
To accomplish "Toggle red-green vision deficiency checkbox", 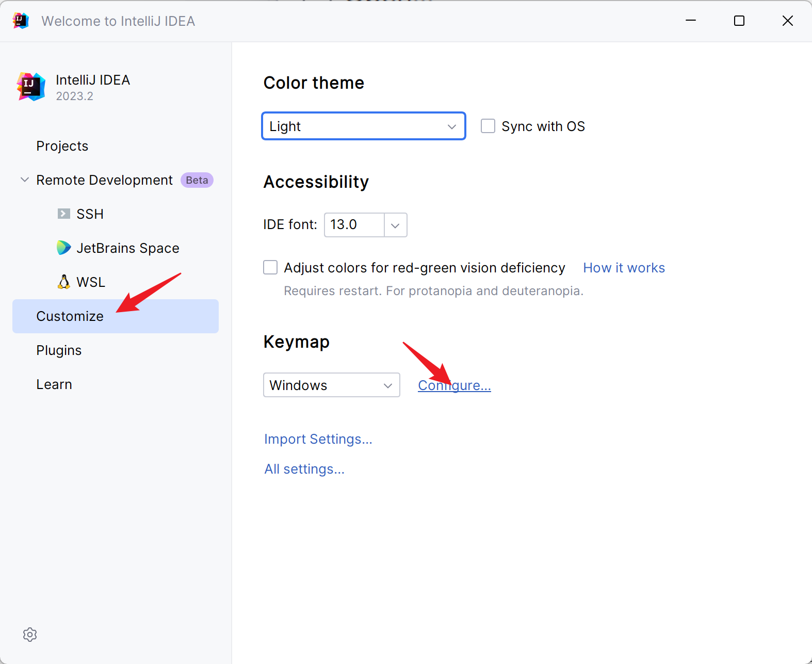I will pos(270,267).
